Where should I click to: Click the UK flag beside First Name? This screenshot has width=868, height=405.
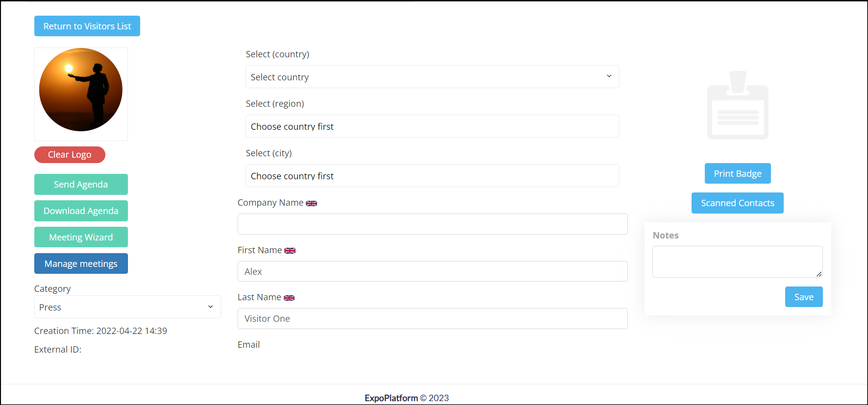(x=290, y=251)
